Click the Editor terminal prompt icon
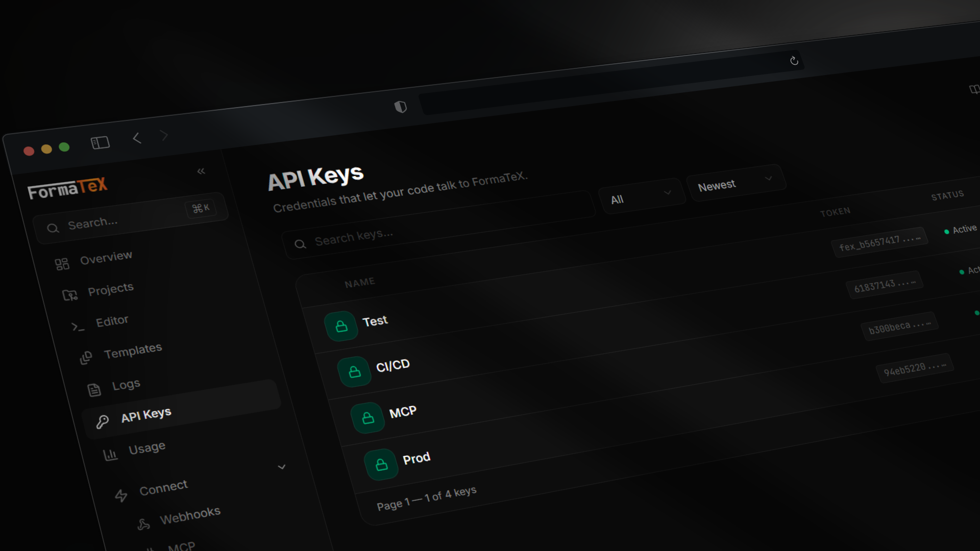This screenshot has height=551, width=980. [x=78, y=327]
